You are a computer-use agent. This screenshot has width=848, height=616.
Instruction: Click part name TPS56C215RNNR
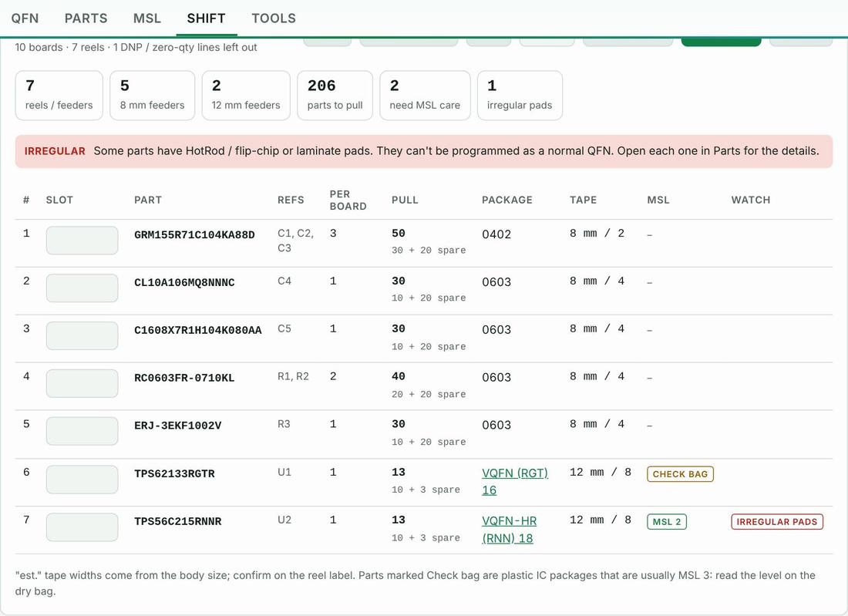click(x=178, y=521)
